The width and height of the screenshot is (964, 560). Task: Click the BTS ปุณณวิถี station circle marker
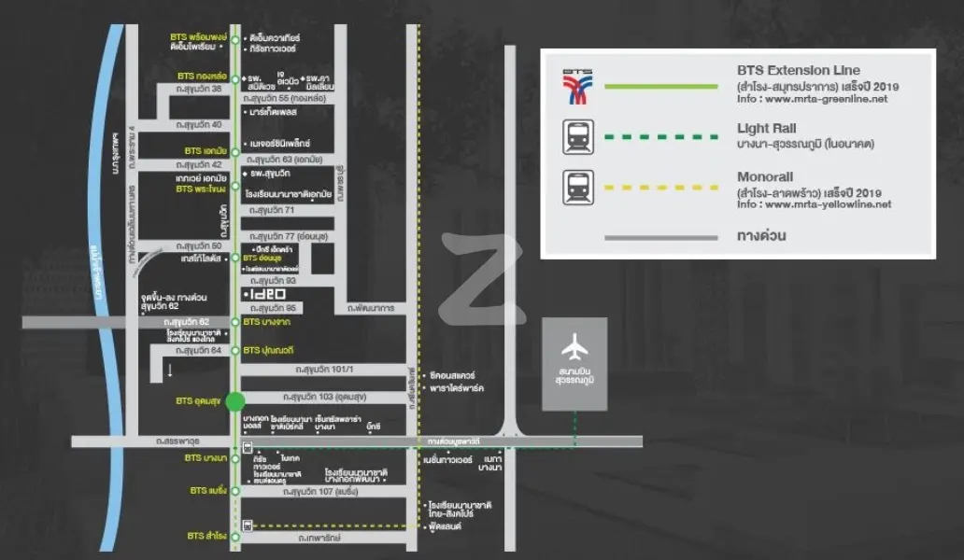click(234, 351)
